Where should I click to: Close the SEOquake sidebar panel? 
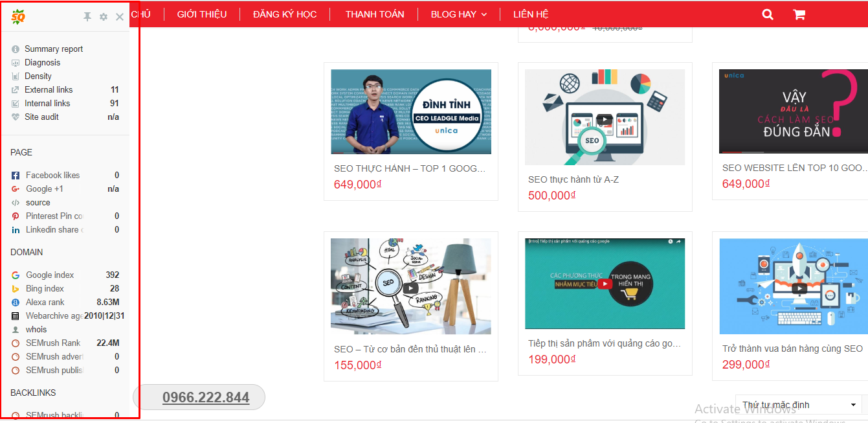coord(120,17)
